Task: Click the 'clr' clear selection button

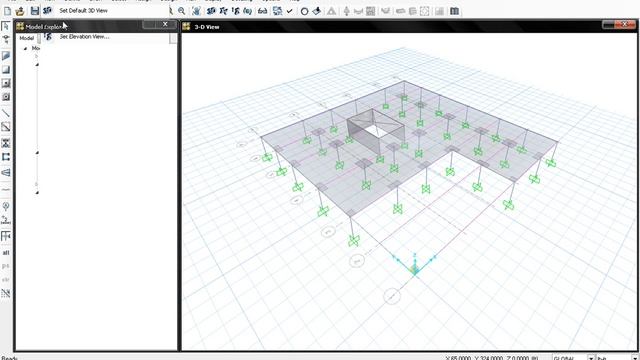Action: 6,280
